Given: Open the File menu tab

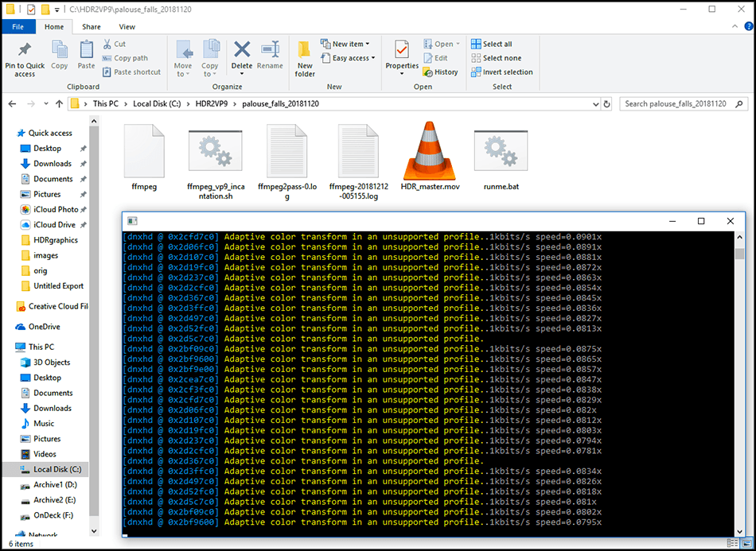Looking at the screenshot, I should coord(18,27).
